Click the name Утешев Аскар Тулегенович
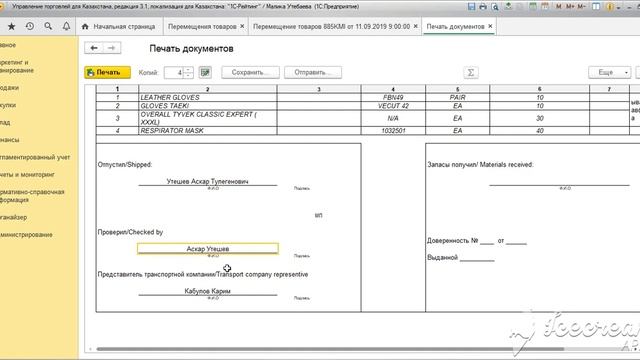 [x=207, y=181]
